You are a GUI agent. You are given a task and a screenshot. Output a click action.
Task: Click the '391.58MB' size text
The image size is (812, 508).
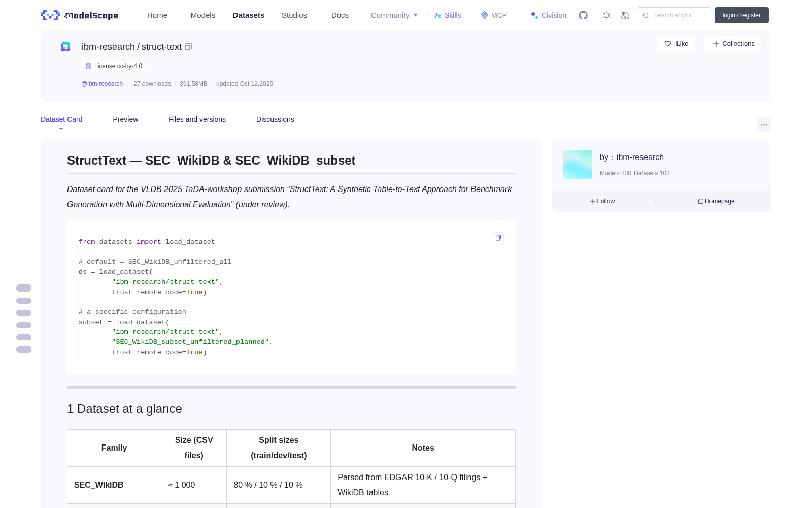coord(193,84)
